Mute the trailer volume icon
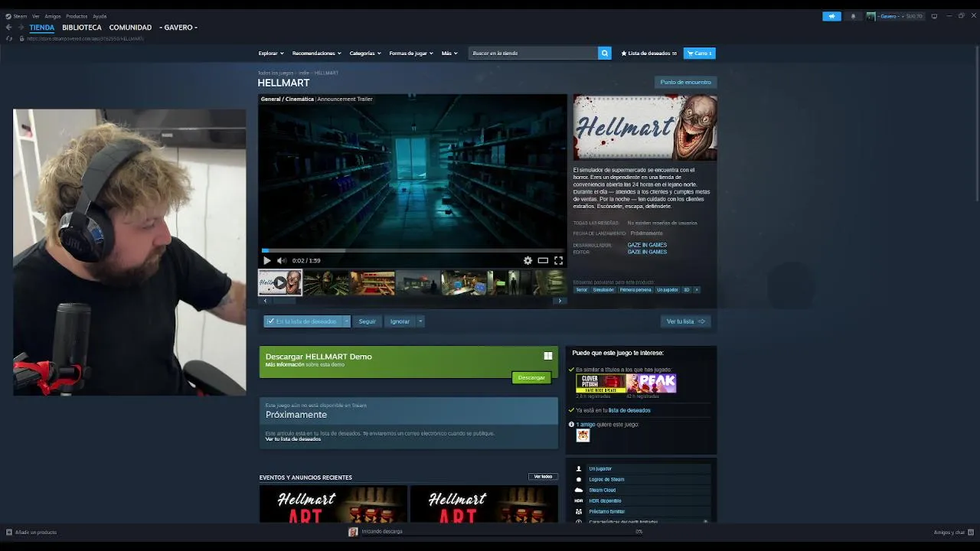Screen dimensions: 980x551 [x=281, y=261]
